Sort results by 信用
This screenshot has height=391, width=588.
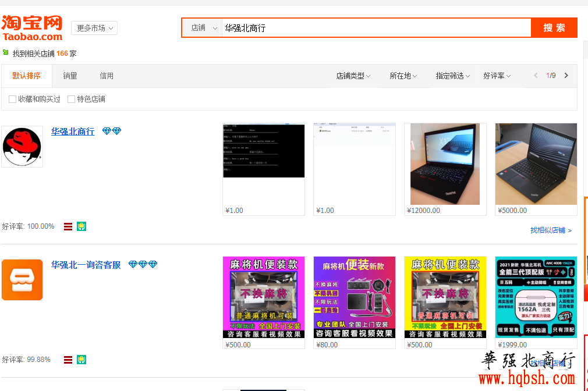[x=107, y=76]
